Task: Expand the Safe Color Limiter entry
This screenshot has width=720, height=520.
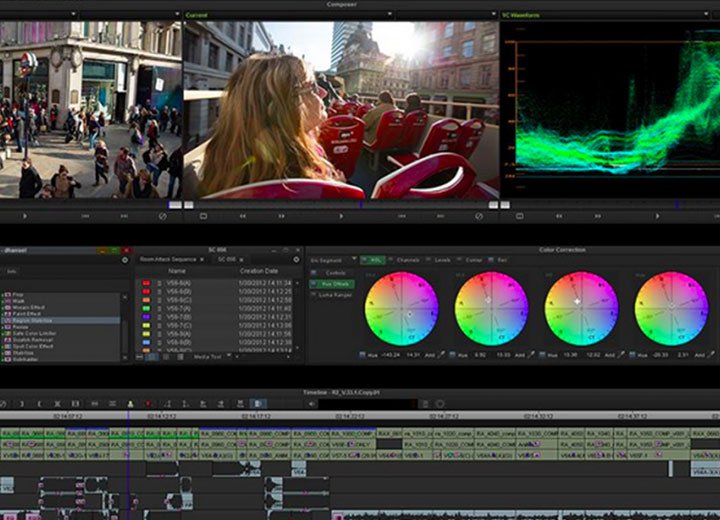Action: coord(2,333)
